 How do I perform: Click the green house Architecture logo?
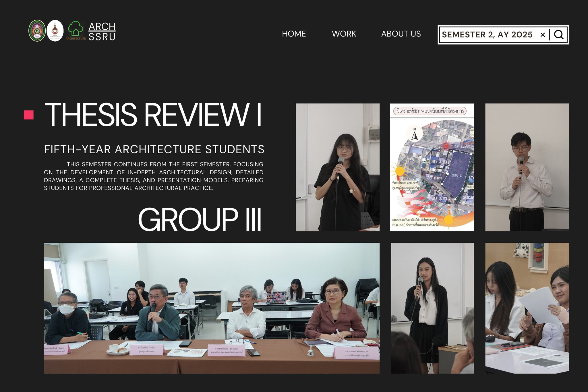[x=76, y=30]
